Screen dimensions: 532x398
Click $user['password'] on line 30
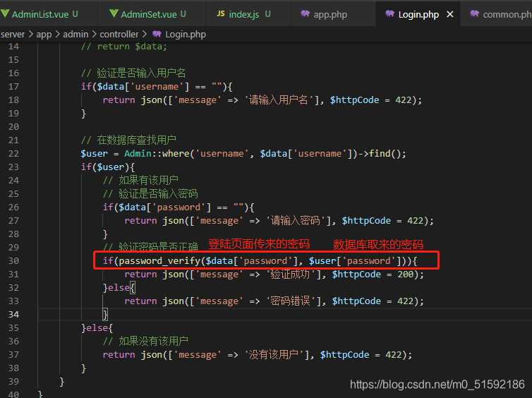click(x=355, y=260)
